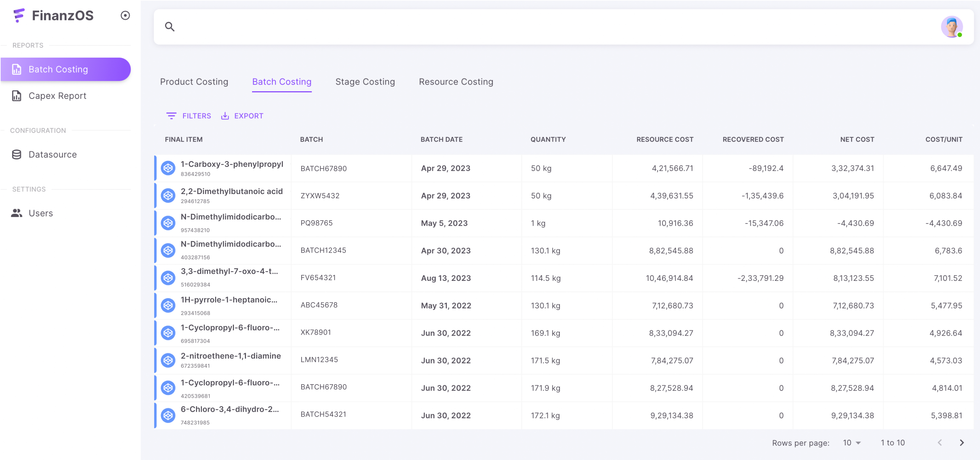Toggle the sidebar pin radio icon
Viewport: 980px width, 460px height.
tap(125, 16)
